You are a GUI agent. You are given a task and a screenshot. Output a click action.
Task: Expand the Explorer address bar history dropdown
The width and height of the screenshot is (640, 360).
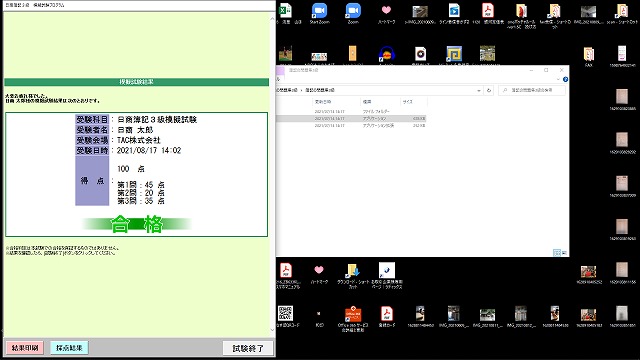pyautogui.click(x=479, y=90)
